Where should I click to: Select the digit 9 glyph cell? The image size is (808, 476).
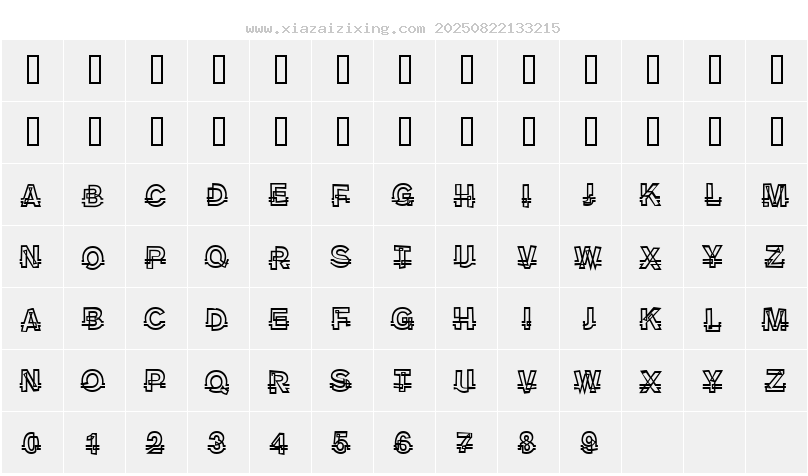[x=591, y=443]
